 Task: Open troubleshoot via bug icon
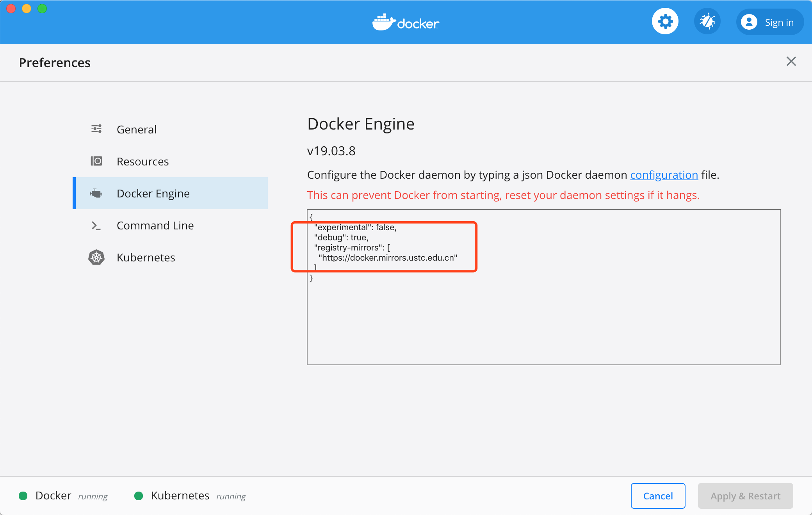point(707,21)
